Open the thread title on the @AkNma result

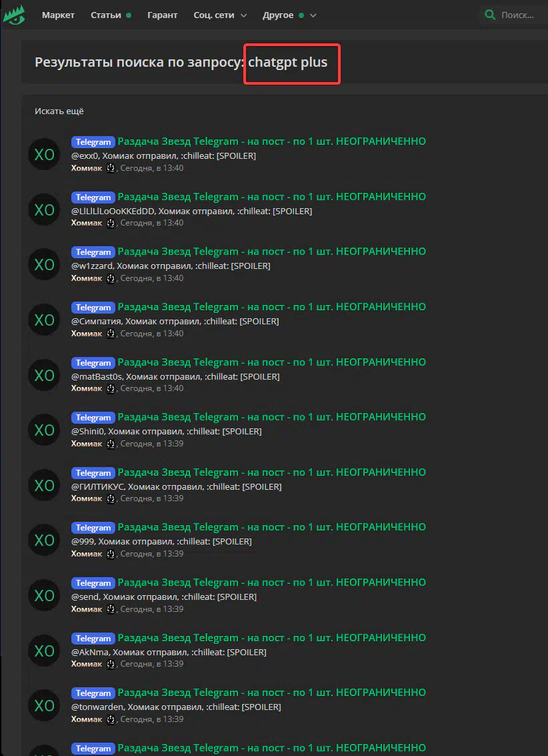[x=271, y=638]
